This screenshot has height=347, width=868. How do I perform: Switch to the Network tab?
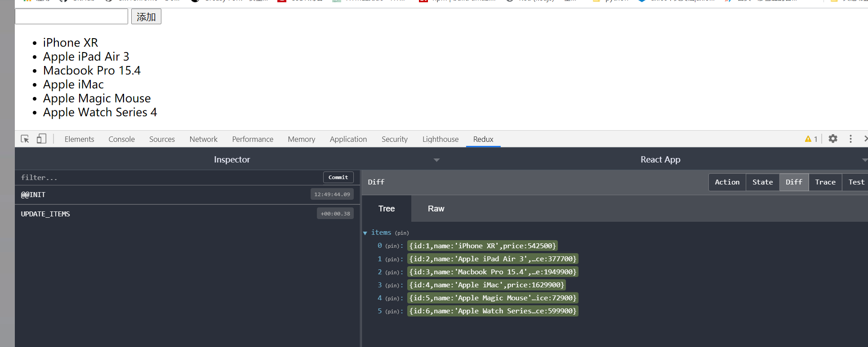click(x=204, y=139)
